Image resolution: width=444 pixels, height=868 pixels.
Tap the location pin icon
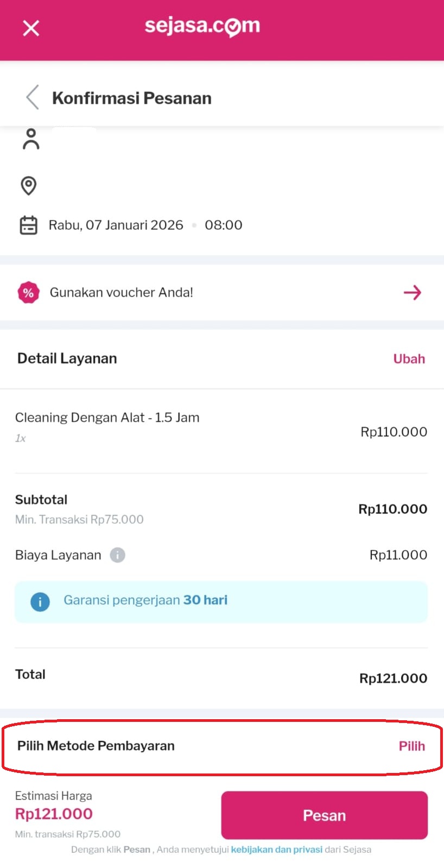click(x=29, y=186)
